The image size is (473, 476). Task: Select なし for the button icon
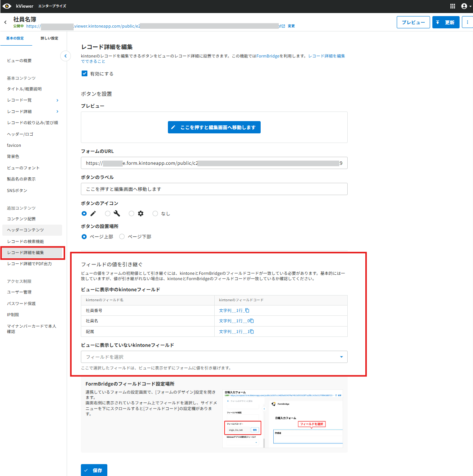tap(155, 213)
